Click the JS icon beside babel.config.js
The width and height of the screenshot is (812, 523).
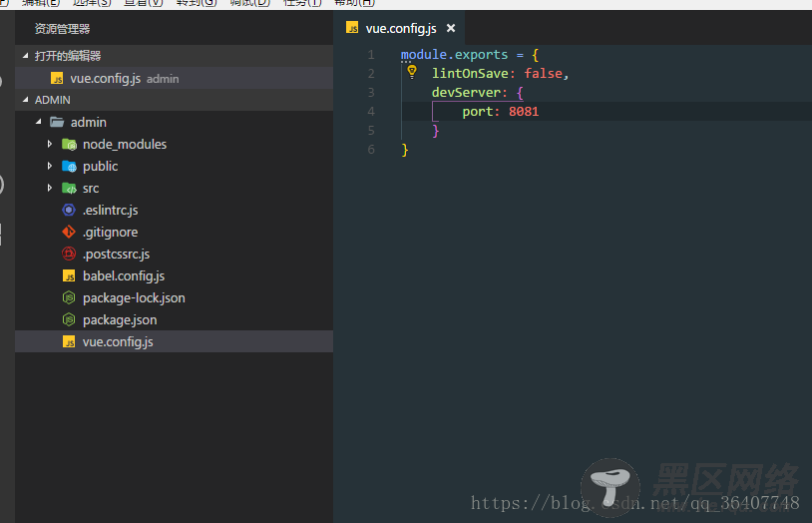69,275
